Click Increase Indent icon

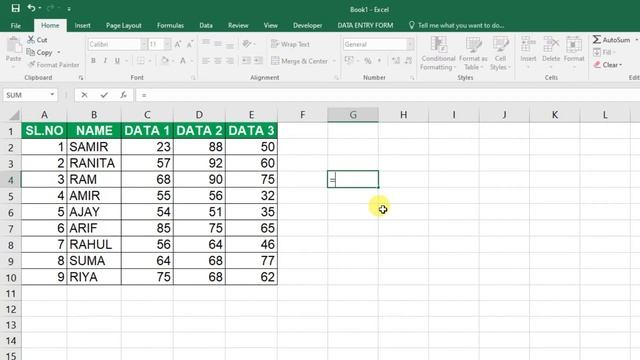[x=258, y=61]
